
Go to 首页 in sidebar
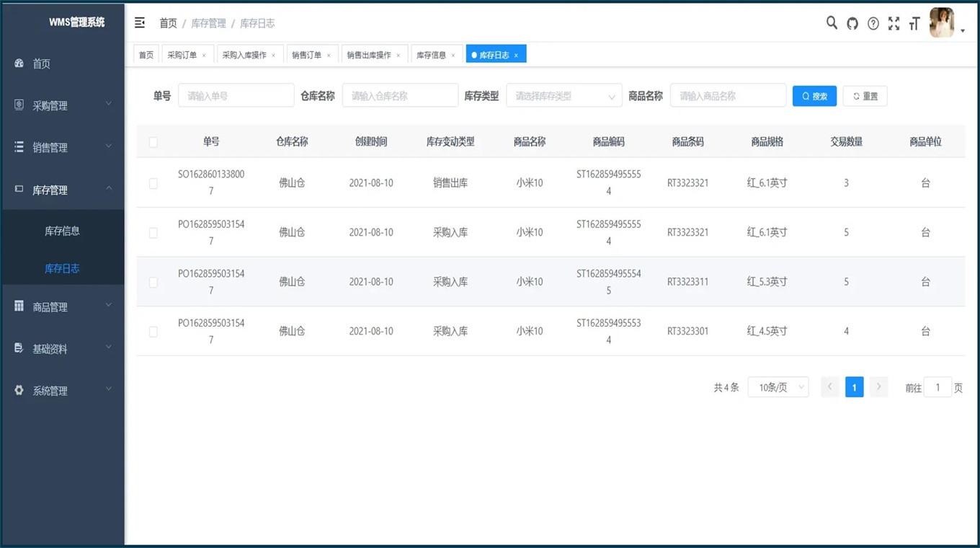(x=41, y=63)
